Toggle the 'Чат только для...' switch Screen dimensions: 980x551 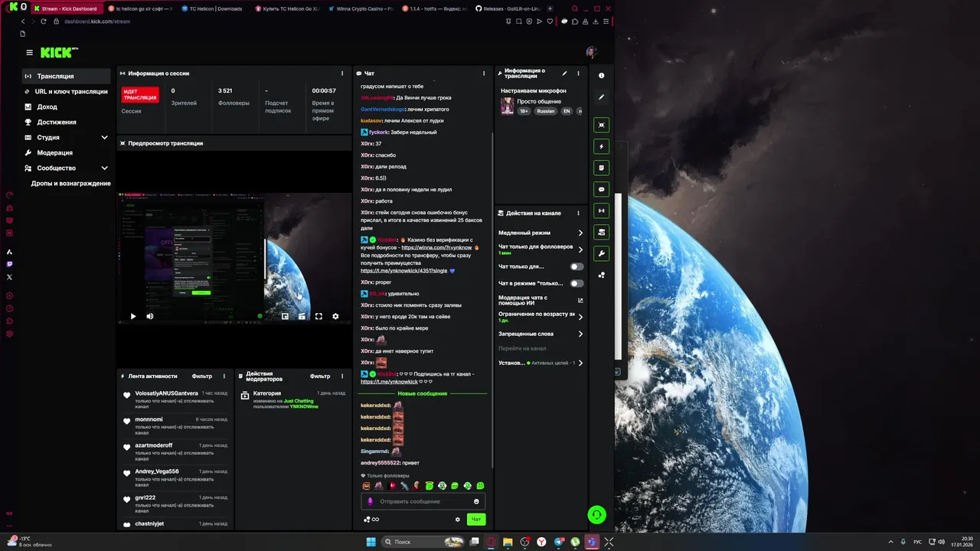577,266
